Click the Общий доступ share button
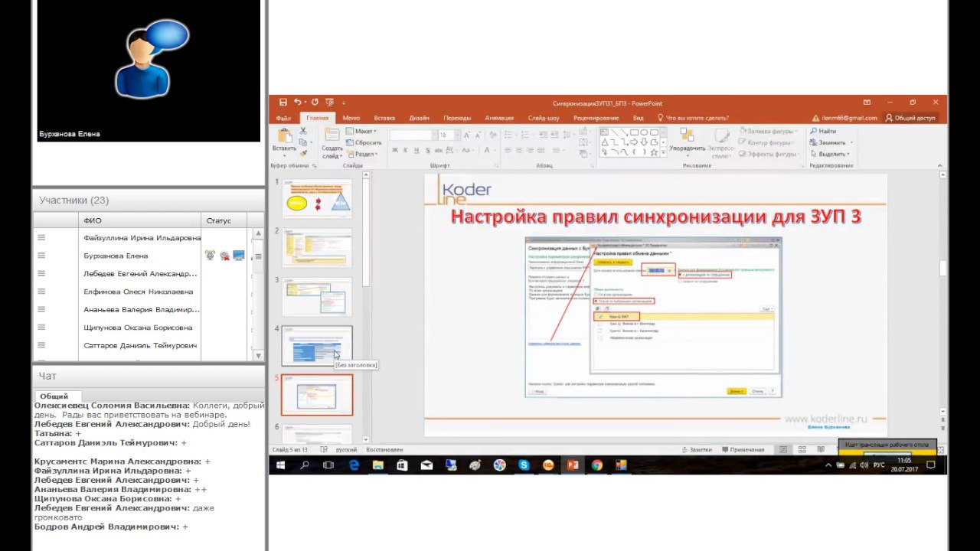980x551 pixels. (x=910, y=118)
